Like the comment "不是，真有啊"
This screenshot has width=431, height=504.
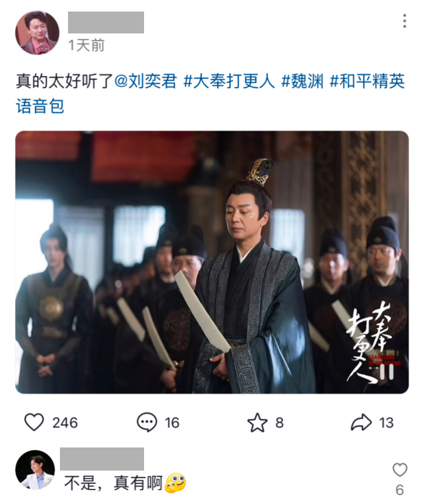tap(400, 470)
